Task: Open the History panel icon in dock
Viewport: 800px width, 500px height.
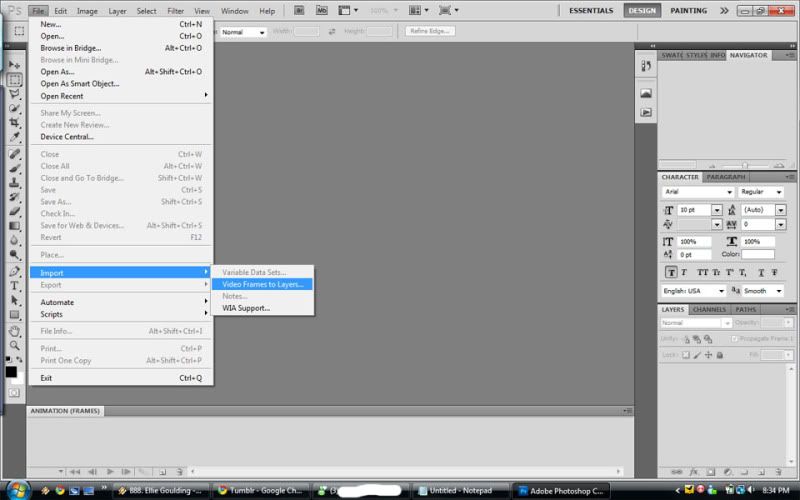Action: click(x=646, y=66)
